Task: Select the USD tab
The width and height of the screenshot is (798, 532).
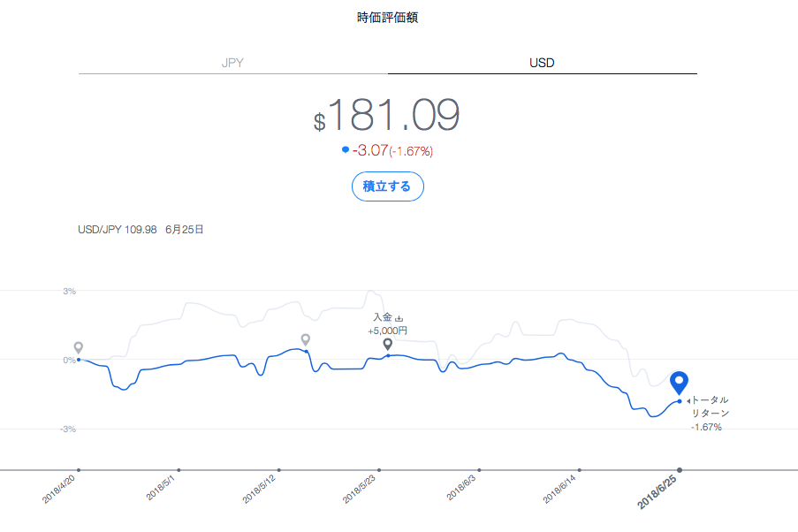Action: (x=542, y=63)
